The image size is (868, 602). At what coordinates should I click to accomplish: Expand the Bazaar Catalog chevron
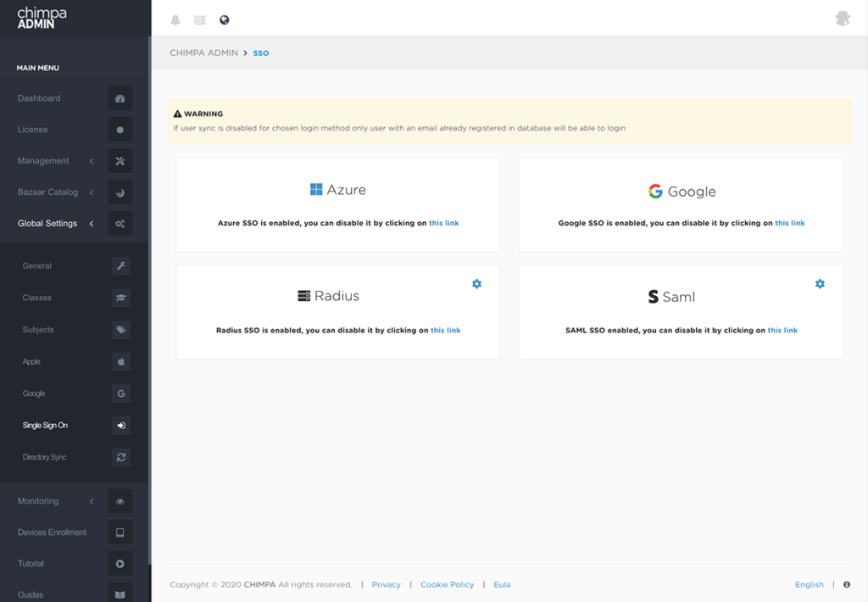pos(92,192)
